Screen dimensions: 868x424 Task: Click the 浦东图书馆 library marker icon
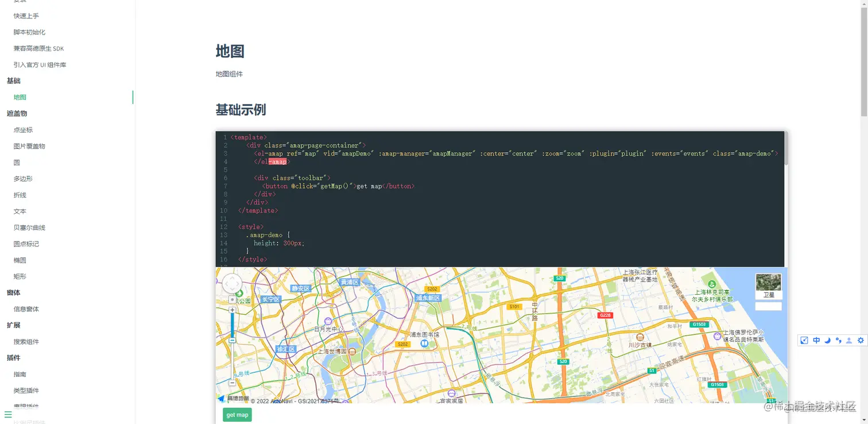pos(424,343)
